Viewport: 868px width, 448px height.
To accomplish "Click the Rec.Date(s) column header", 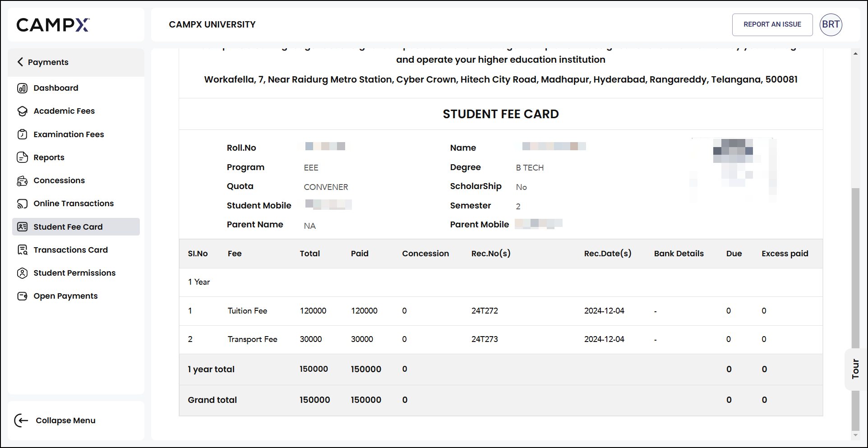I will (x=608, y=254).
